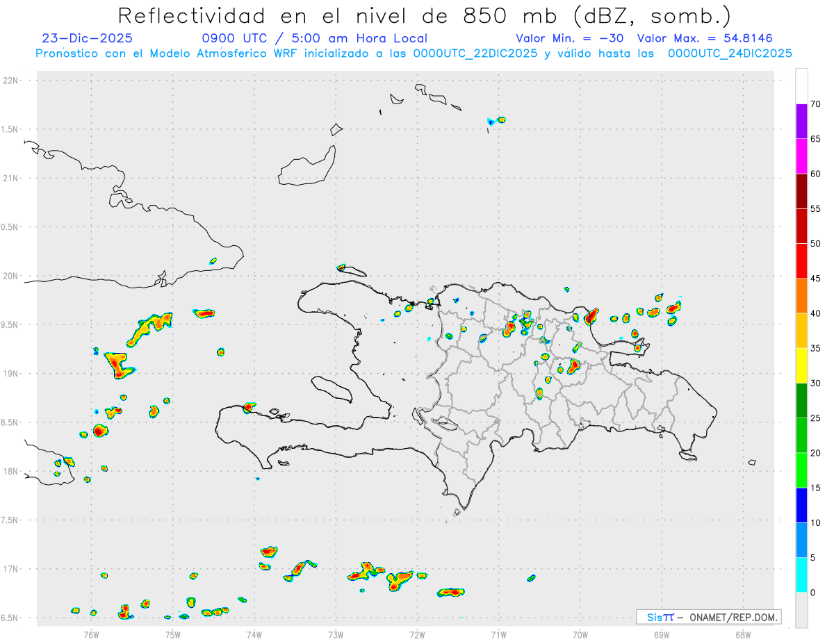Click the purple 65–70 dBZ color bar segment

[801, 122]
